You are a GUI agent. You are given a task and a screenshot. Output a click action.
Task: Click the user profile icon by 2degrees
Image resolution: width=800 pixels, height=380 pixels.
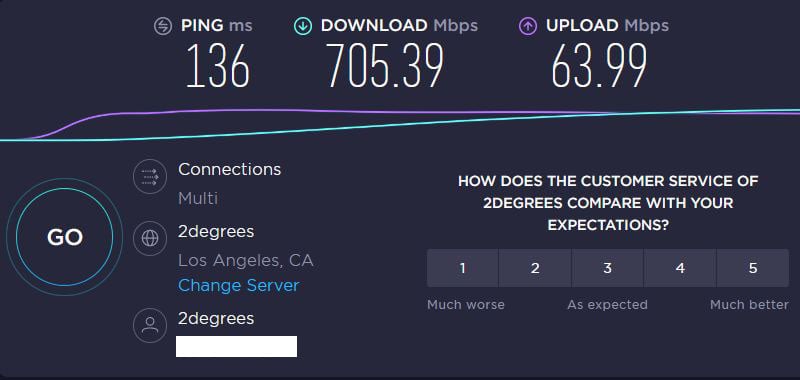pos(150,325)
